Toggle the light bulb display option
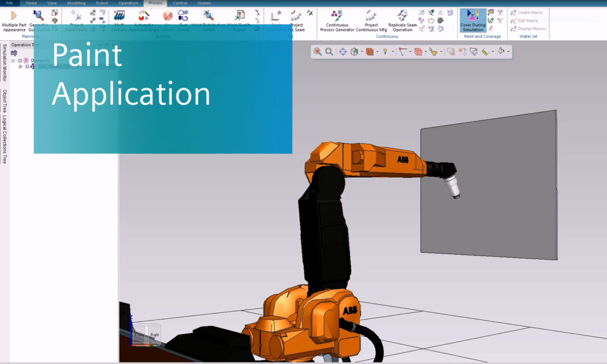The width and height of the screenshot is (607, 364). tap(385, 52)
